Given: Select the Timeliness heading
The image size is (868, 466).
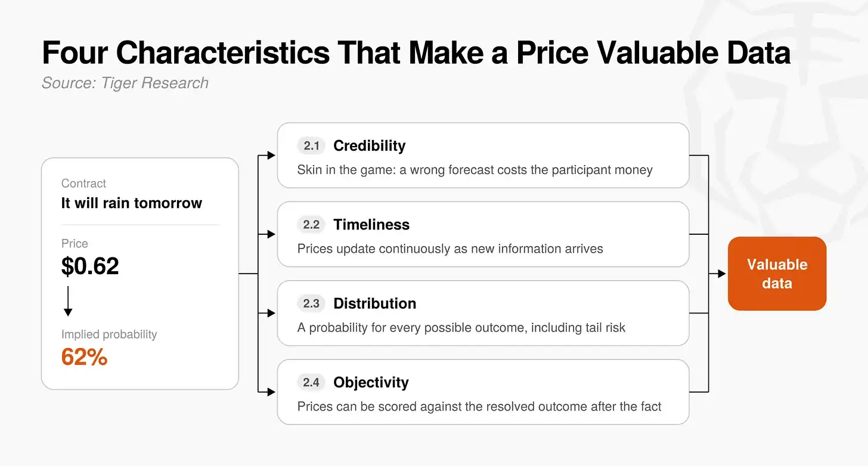Looking at the screenshot, I should 371,225.
